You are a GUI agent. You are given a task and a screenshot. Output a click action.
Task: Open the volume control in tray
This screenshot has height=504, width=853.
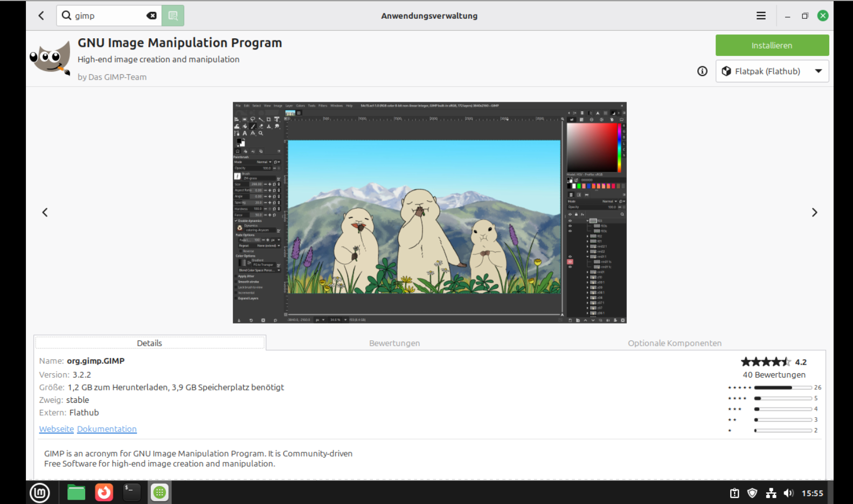pyautogui.click(x=788, y=493)
